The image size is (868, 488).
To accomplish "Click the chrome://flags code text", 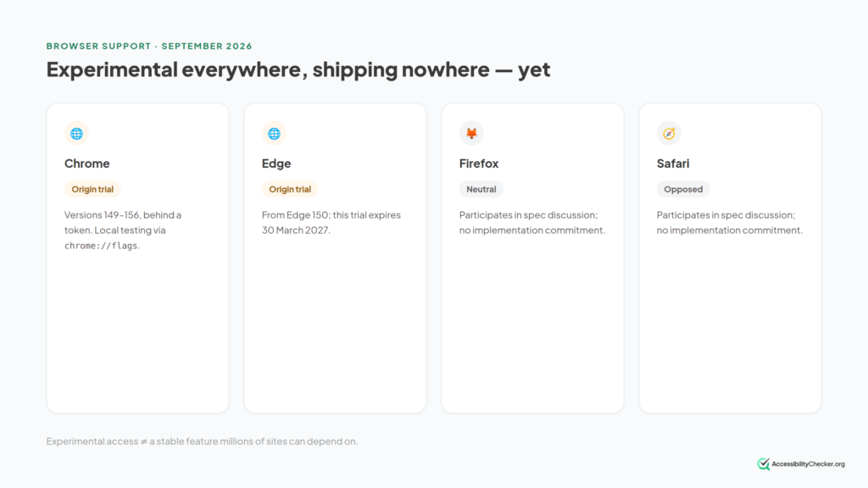I will tap(101, 246).
